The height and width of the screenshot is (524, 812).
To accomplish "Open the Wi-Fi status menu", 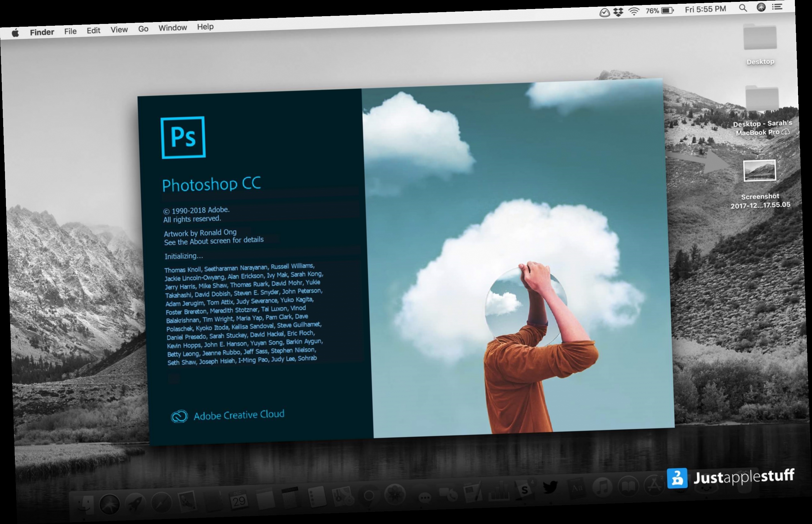I will click(x=634, y=11).
